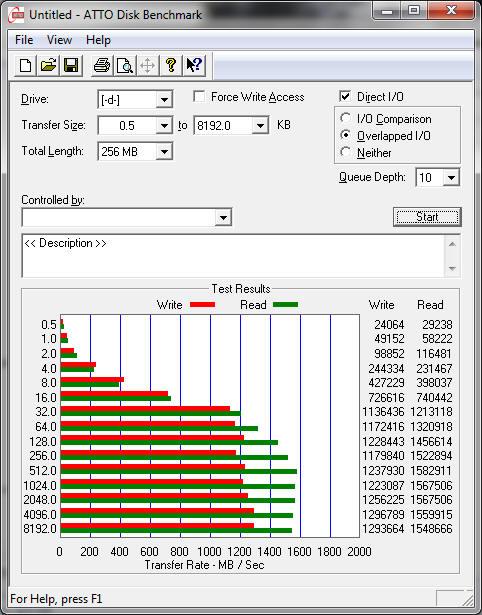482x615 pixels.
Task: Open Print Preview toolbar icon
Action: click(125, 65)
